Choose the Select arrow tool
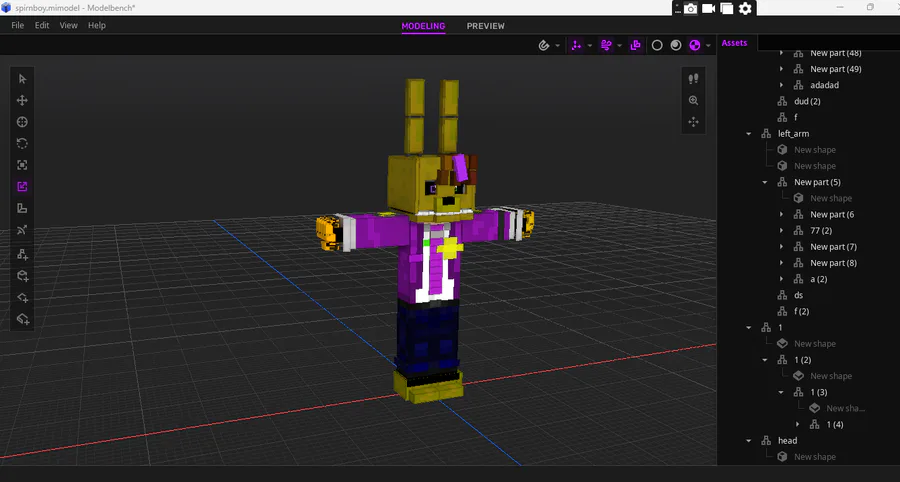Viewport: 900px width, 482px height. 22,79
